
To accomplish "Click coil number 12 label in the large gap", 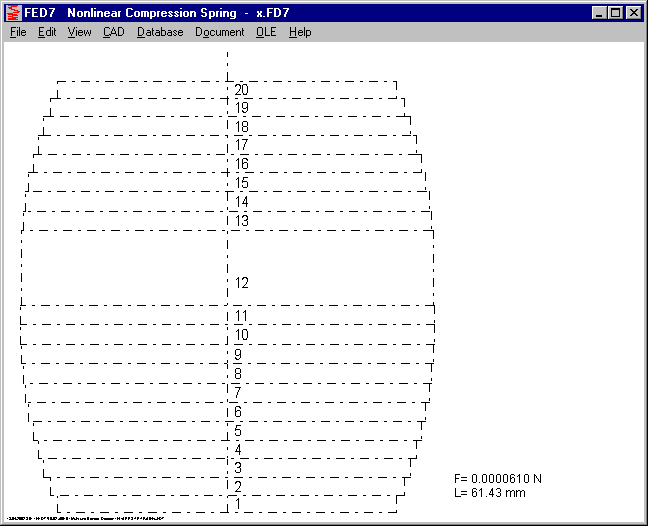I will (x=242, y=284).
